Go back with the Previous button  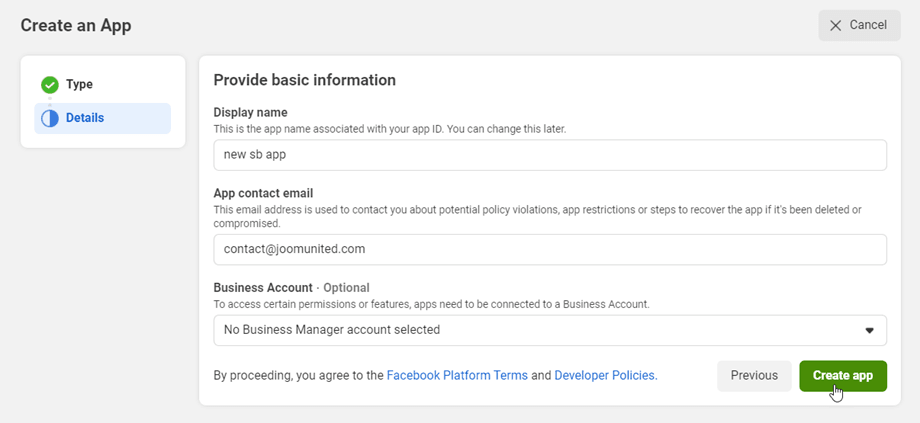pos(754,376)
